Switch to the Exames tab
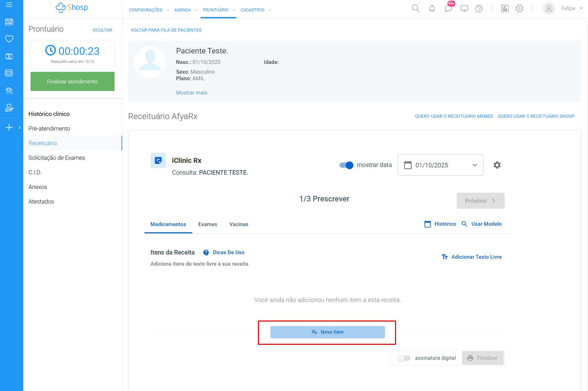 point(208,224)
